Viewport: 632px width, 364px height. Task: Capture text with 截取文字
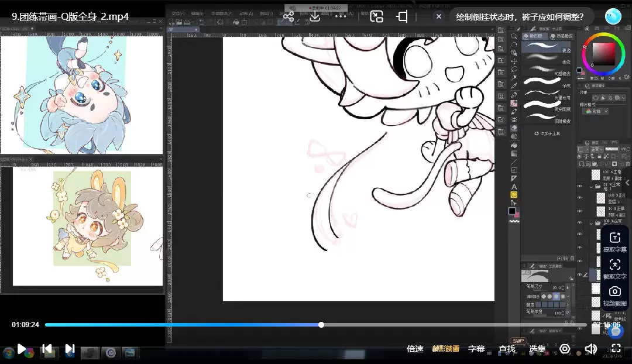(614, 269)
